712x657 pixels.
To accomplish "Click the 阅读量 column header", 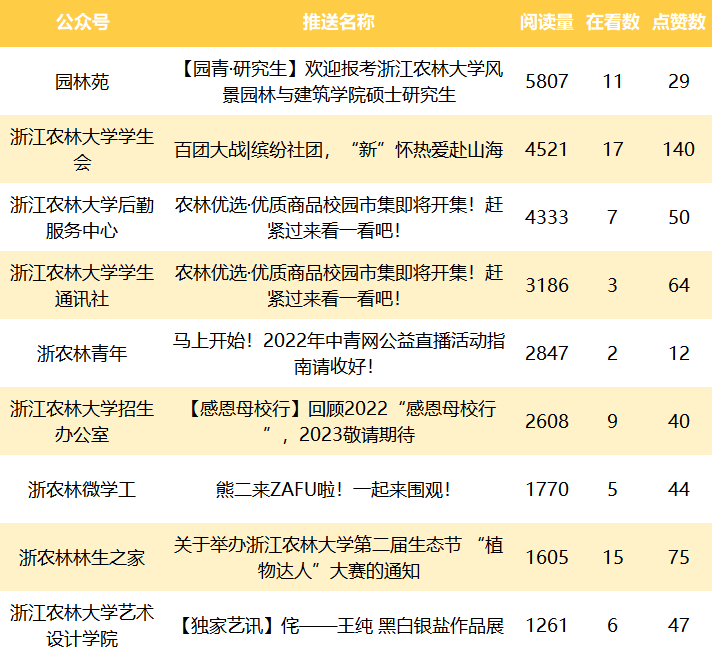I will pyautogui.click(x=547, y=22).
